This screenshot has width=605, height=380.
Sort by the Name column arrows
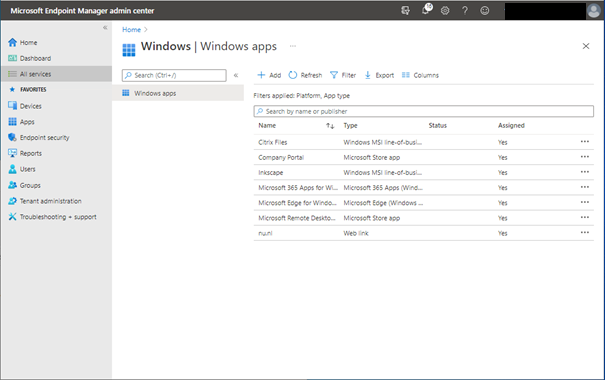330,126
